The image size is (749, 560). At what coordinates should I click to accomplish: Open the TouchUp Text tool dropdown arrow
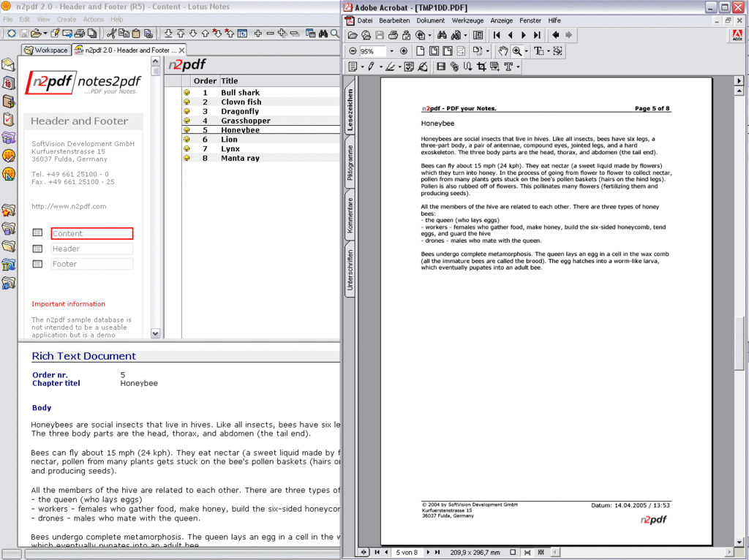coord(518,67)
